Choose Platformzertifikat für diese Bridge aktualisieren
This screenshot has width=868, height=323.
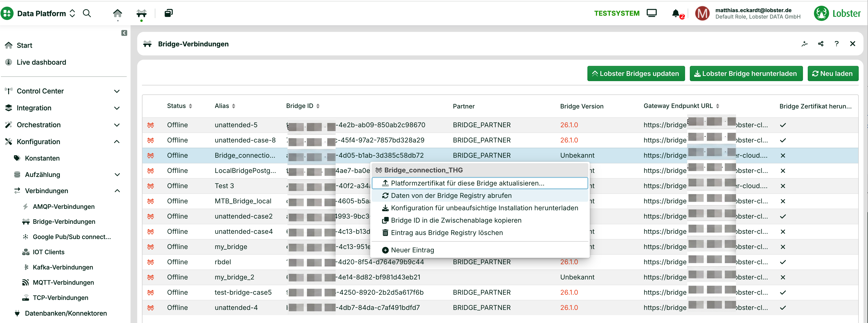tap(480, 183)
